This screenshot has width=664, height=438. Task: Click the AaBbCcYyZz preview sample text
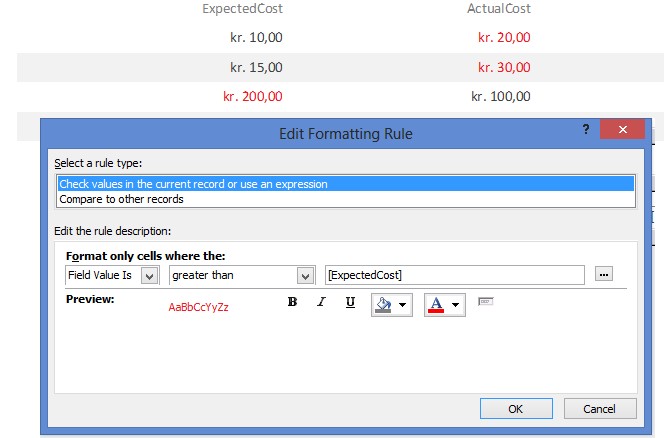[x=198, y=307]
